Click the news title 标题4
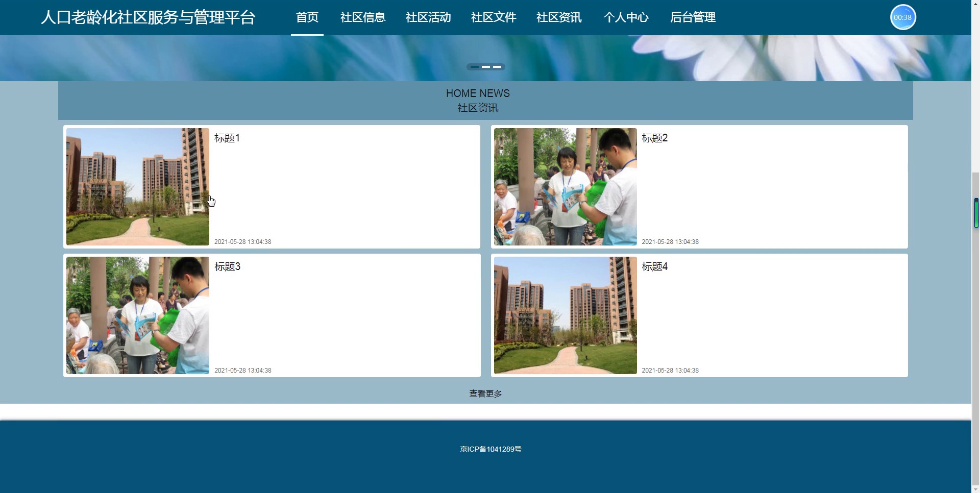This screenshot has height=493, width=980. tap(655, 266)
